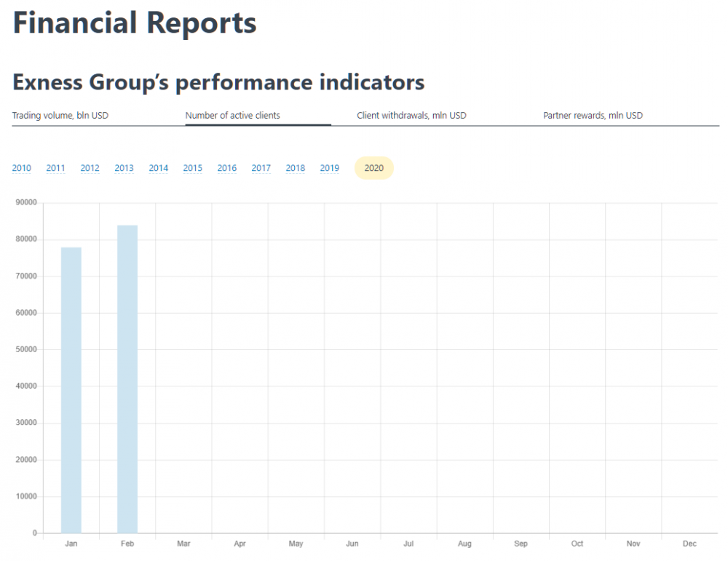This screenshot has width=728, height=561.
Task: Click the Jul x-axis label
Action: [x=408, y=544]
